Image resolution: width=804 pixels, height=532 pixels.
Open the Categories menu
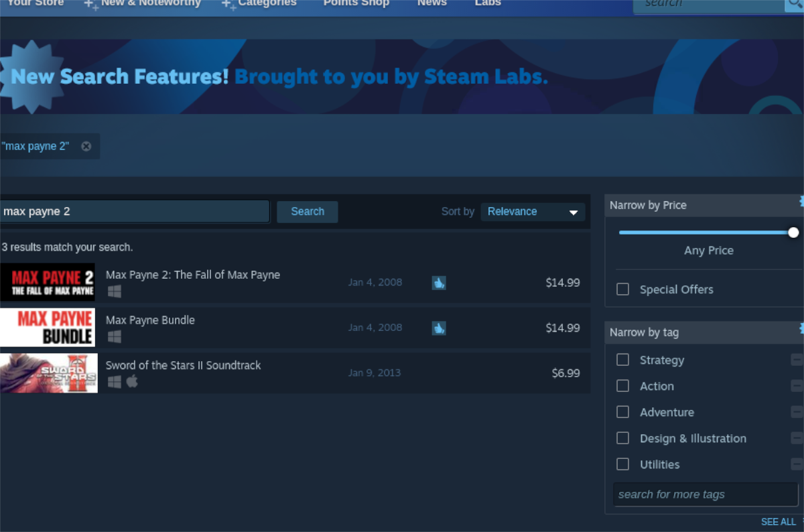(267, 3)
